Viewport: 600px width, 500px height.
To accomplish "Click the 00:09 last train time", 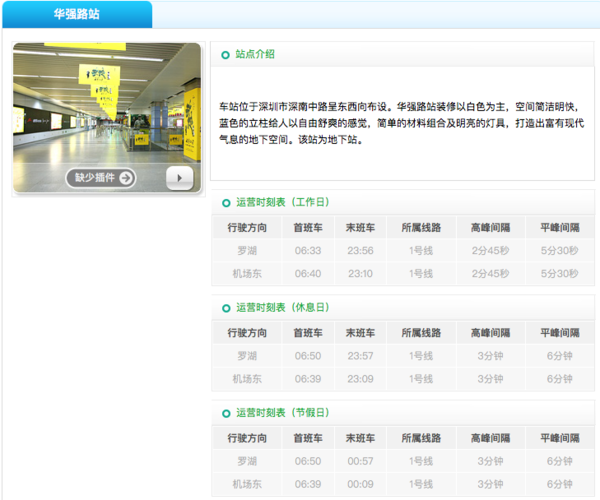I will [360, 484].
